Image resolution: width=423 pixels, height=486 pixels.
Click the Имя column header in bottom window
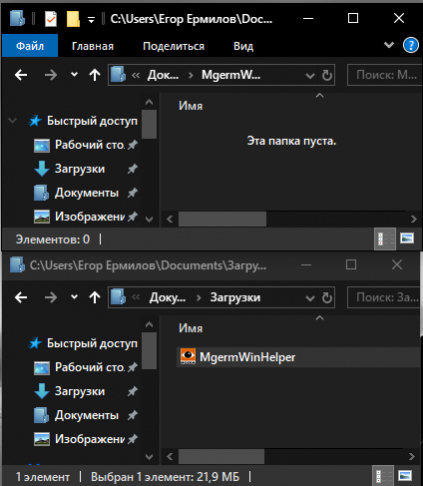click(x=191, y=328)
